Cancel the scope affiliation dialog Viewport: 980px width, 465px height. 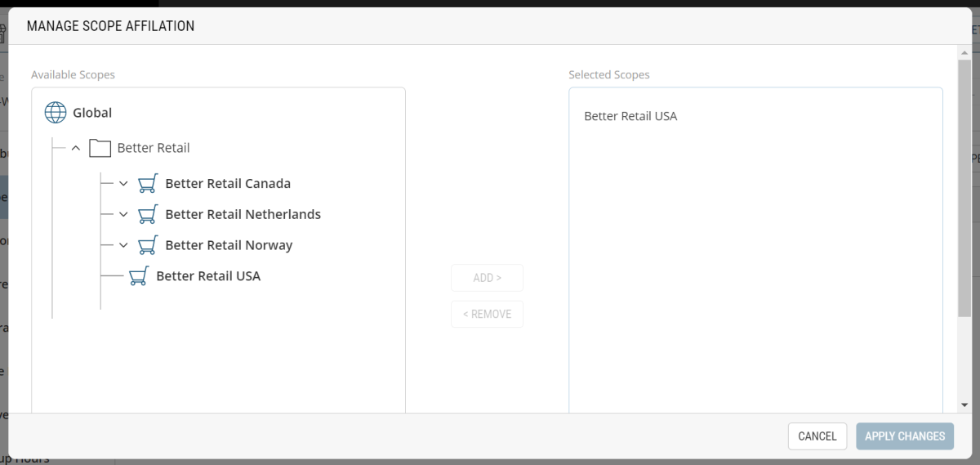click(x=817, y=436)
